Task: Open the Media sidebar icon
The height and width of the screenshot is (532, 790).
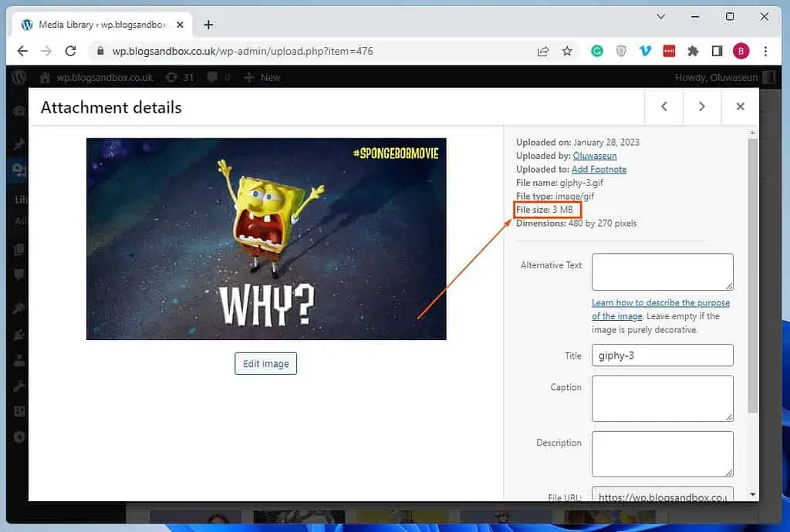Action: click(19, 170)
